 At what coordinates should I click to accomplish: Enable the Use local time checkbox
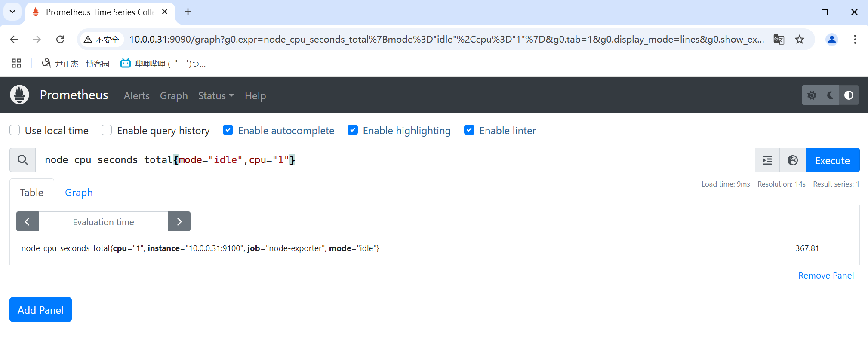pyautogui.click(x=15, y=130)
